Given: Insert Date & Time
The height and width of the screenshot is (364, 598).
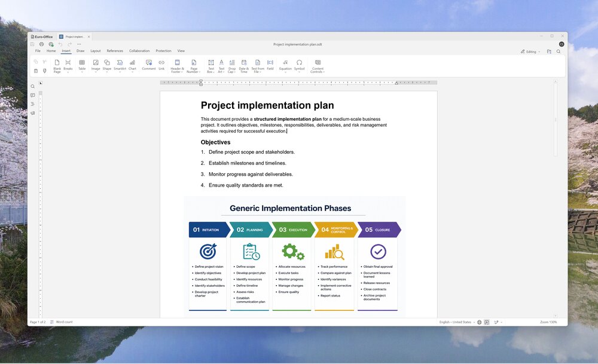Looking at the screenshot, I should (x=244, y=66).
